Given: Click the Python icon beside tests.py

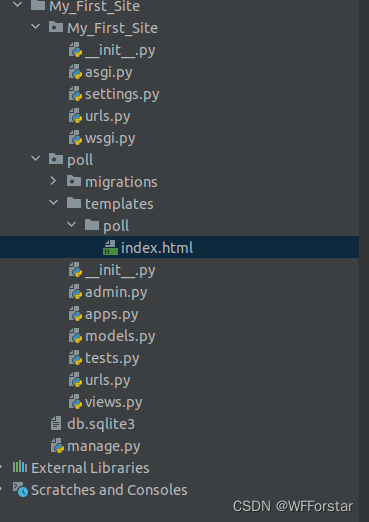Looking at the screenshot, I should click(75, 358).
